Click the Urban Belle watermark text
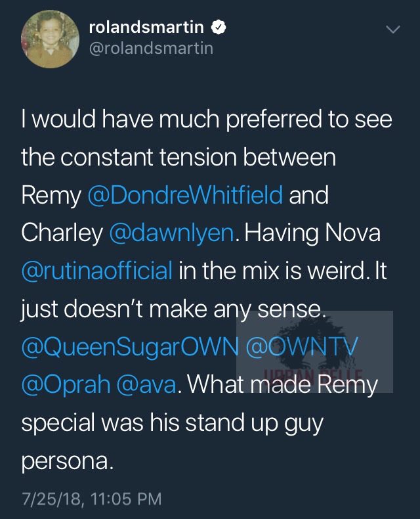Screen dimensions: 420x519 pyautogui.click(x=314, y=375)
